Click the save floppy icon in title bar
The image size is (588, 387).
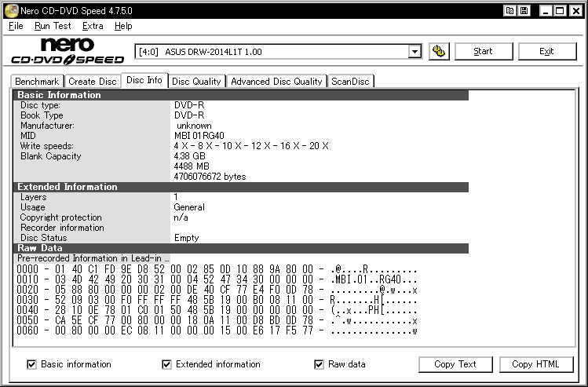[524, 10]
